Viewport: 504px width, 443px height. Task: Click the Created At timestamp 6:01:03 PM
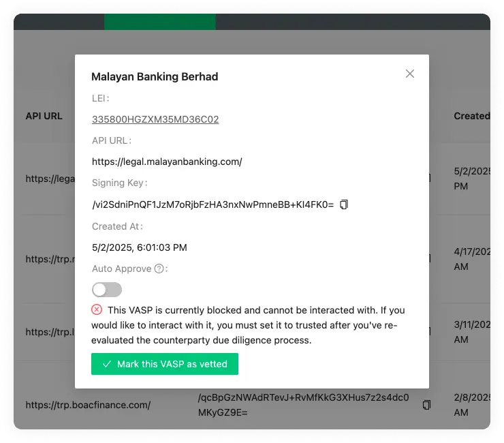coord(140,247)
